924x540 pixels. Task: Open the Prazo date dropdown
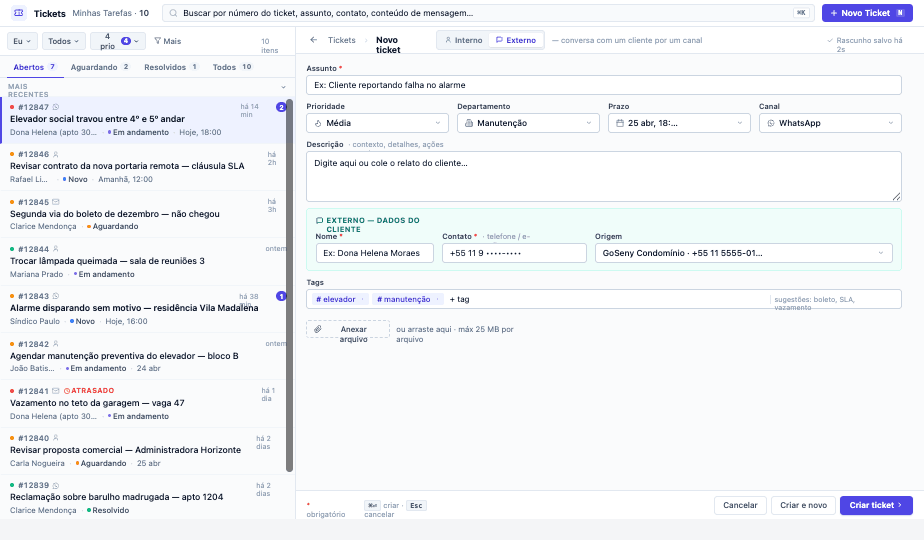(679, 123)
